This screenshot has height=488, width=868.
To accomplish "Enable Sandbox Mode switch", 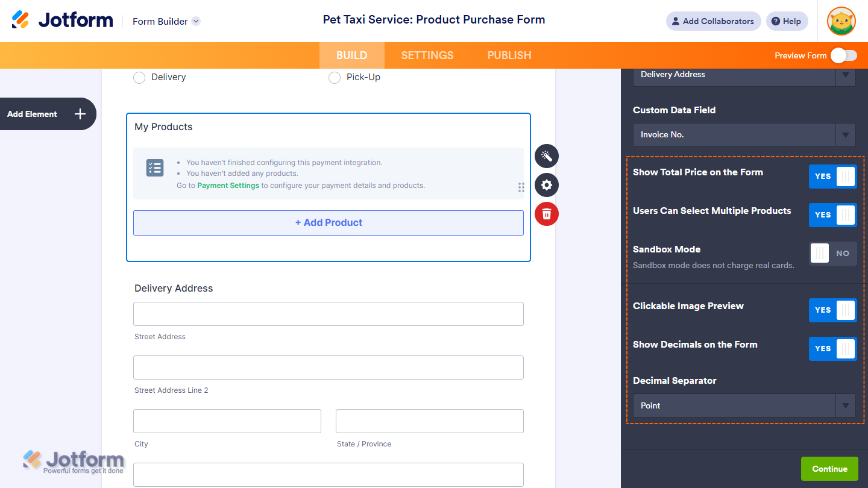I will [832, 254].
